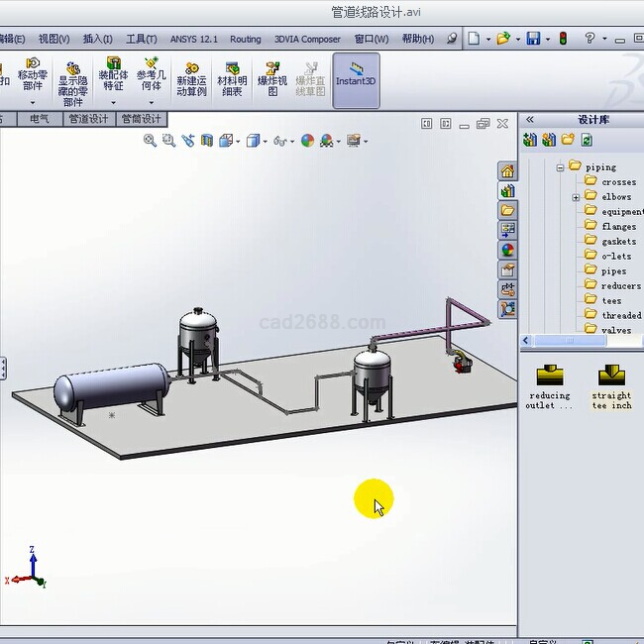Open the Move Component (移动零部件) dropdown arrow

tap(32, 102)
